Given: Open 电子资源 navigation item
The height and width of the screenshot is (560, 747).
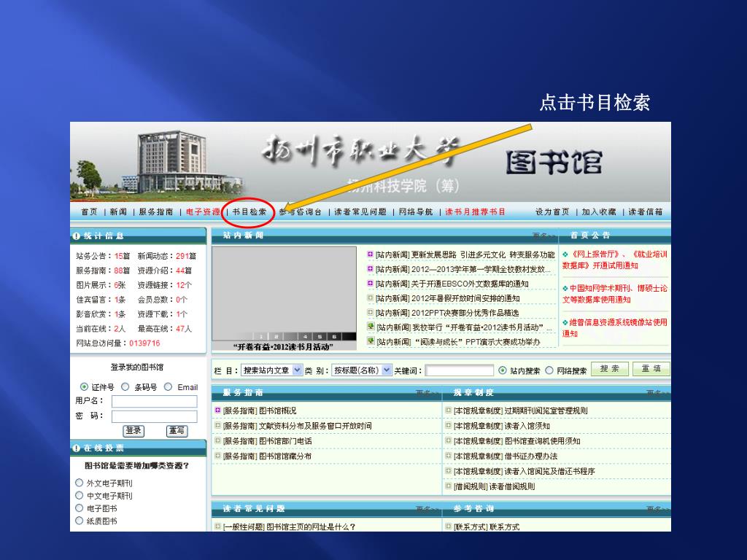Looking at the screenshot, I should click(203, 212).
